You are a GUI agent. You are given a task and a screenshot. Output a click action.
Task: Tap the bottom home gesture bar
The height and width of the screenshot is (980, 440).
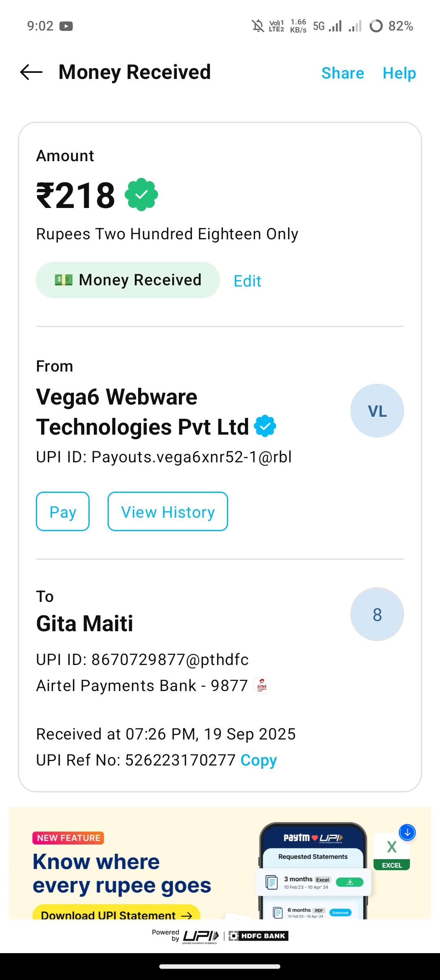[220, 966]
